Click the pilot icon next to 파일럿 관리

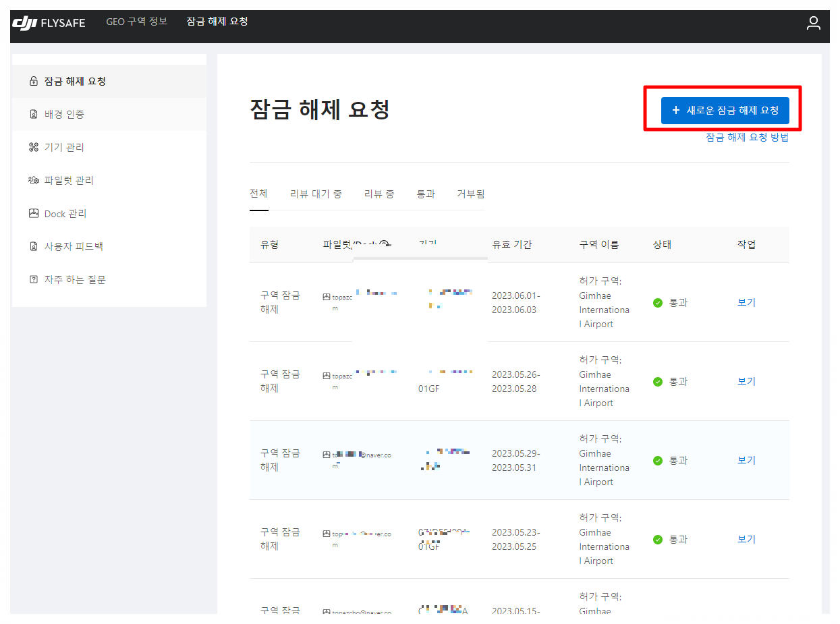34,181
